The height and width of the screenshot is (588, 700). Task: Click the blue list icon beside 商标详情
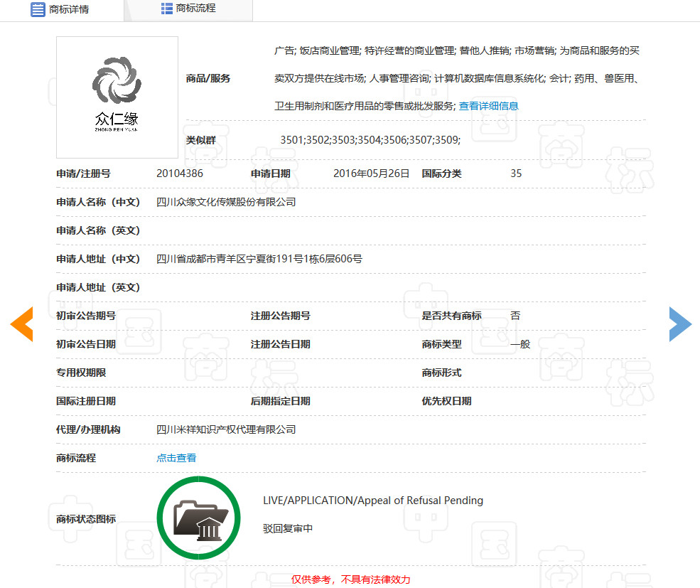[38, 9]
